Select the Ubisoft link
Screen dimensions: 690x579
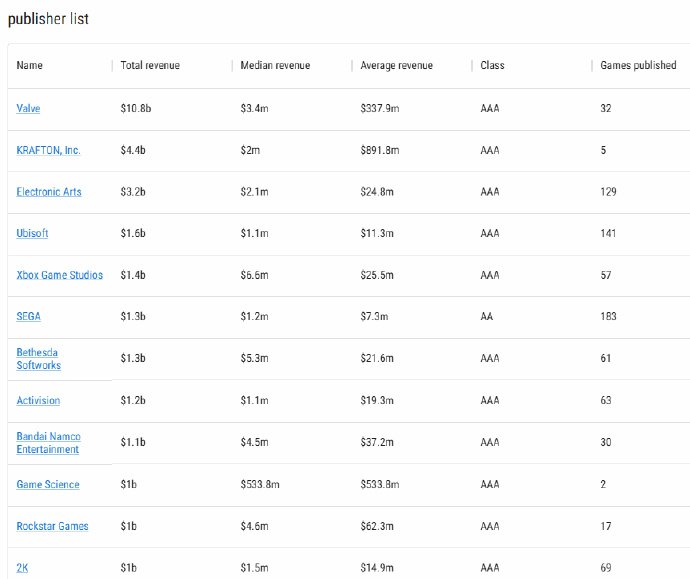(32, 233)
